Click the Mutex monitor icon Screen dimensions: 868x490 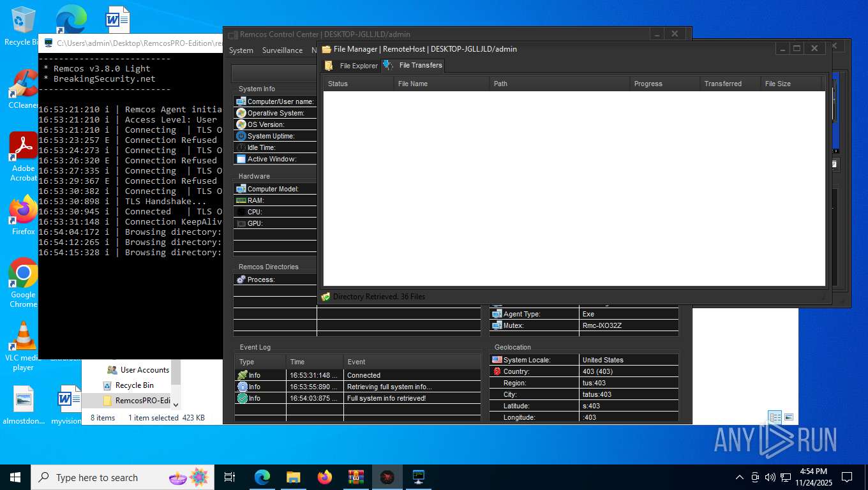[497, 325]
